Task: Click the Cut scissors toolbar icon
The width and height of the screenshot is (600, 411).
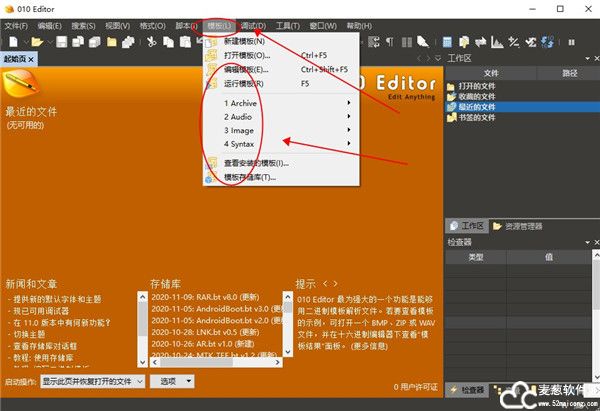Action: pyautogui.click(x=152, y=42)
